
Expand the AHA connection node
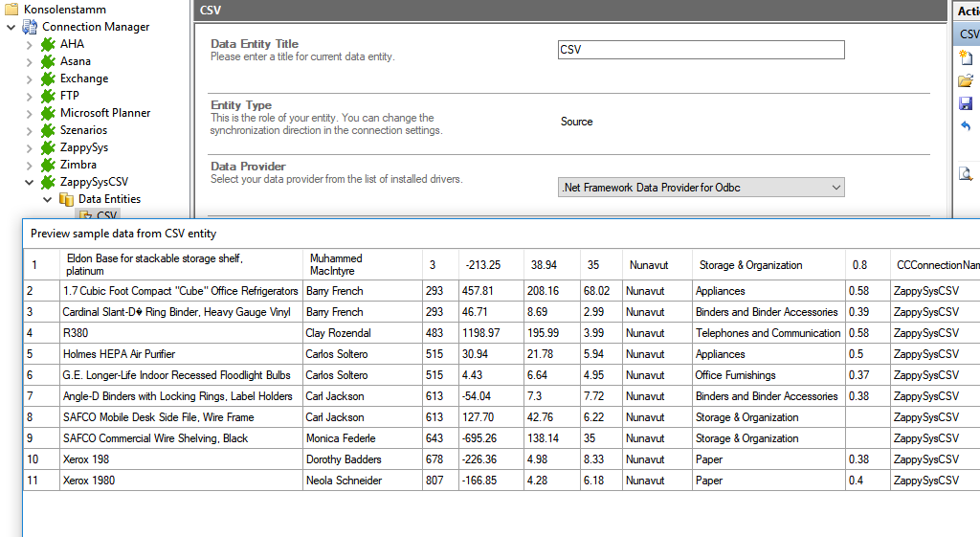(x=29, y=44)
